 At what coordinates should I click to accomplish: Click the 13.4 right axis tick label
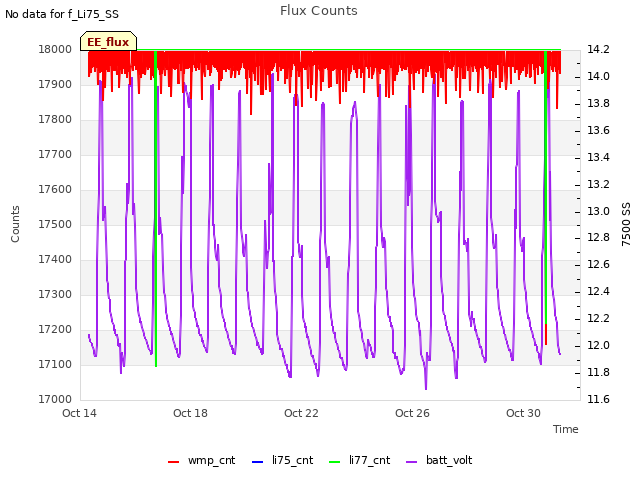[598, 157]
